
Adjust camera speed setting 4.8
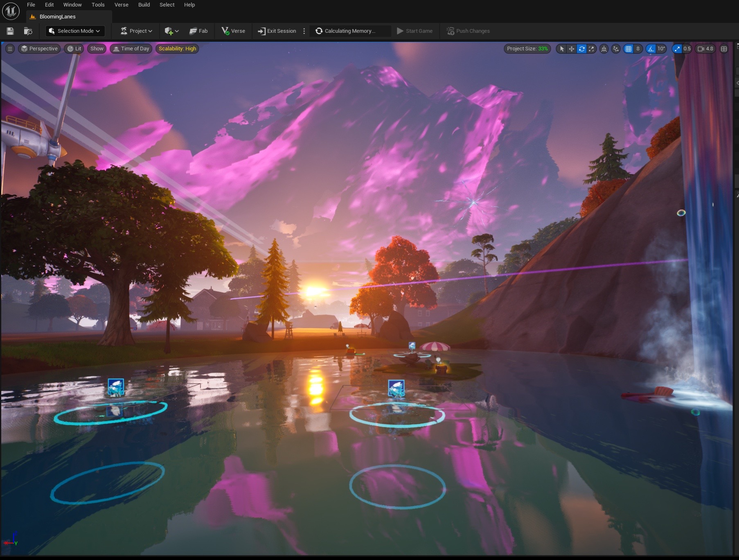[705, 49]
